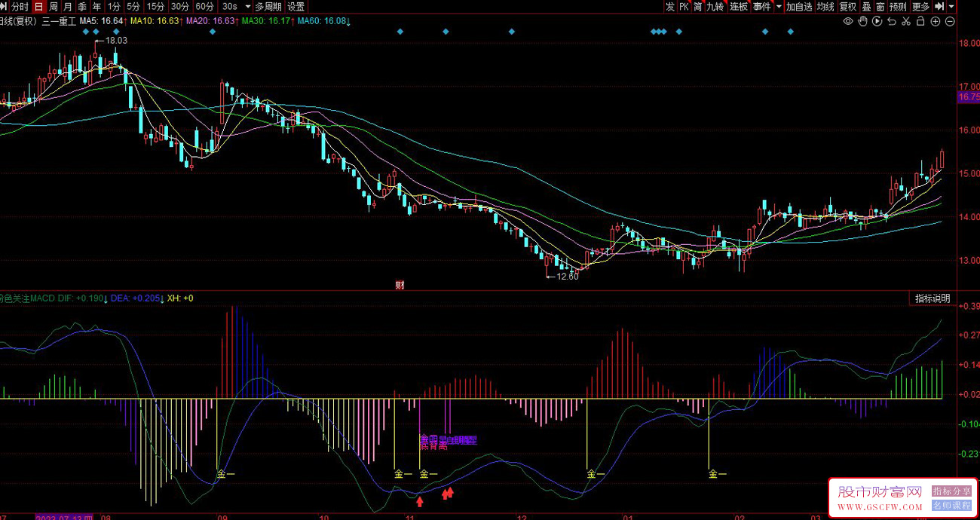
Task: Open the 预测 forecast button
Action: coord(898,7)
